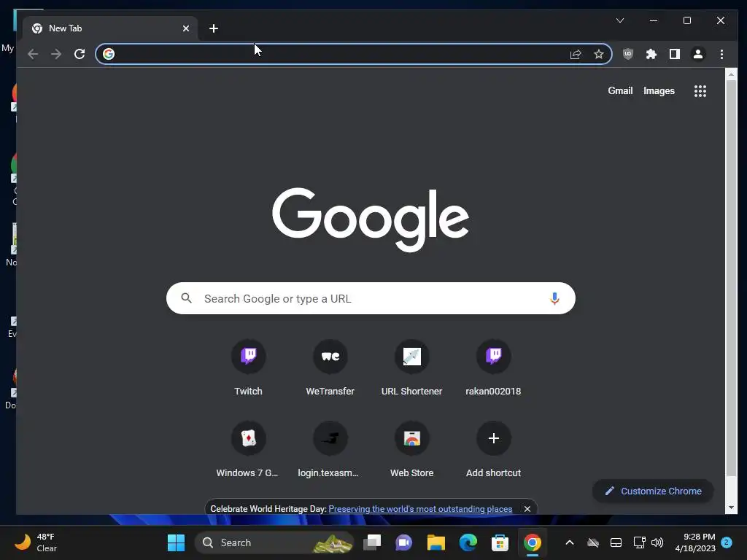Click the Chrome taskbar icon
Viewport: 747px width, 560px height.
point(532,542)
